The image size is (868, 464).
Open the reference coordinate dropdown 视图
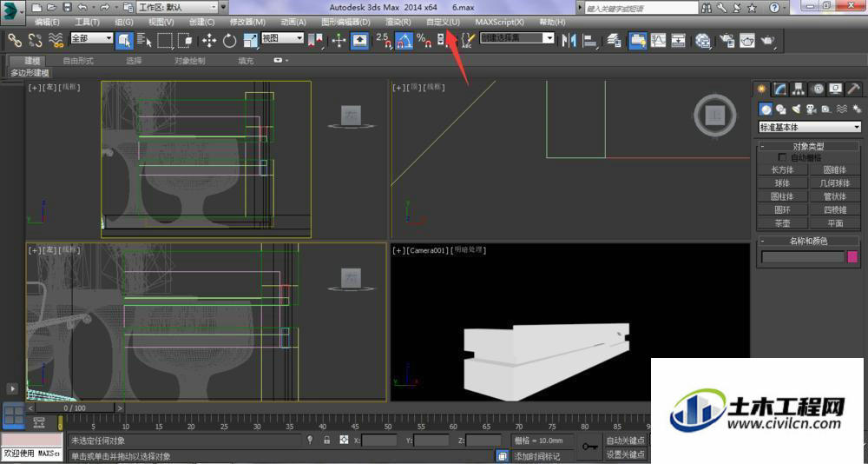(x=282, y=38)
